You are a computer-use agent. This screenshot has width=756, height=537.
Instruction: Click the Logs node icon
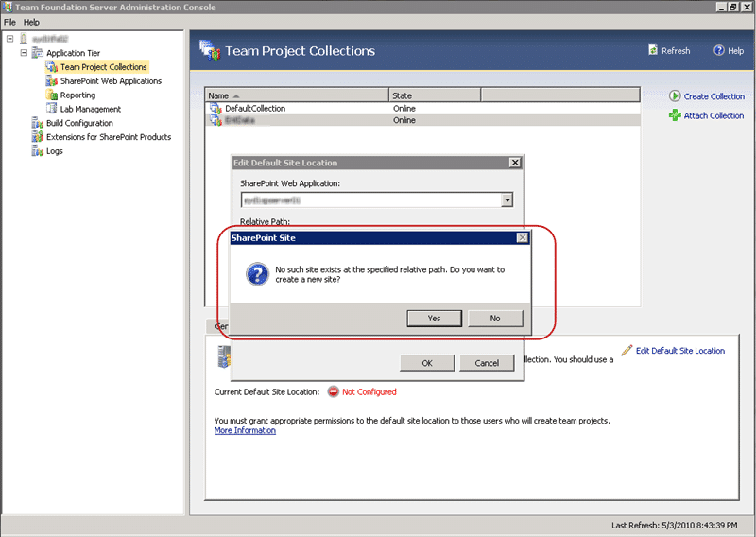point(37,151)
